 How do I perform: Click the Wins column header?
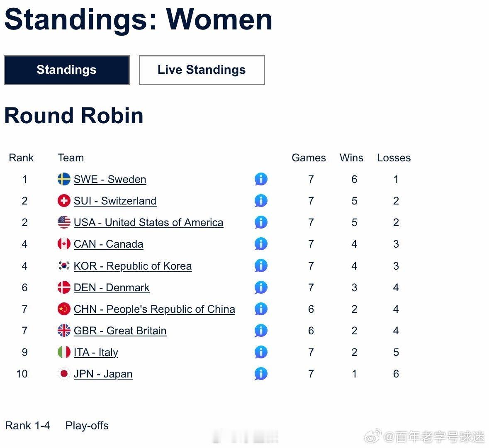(351, 158)
